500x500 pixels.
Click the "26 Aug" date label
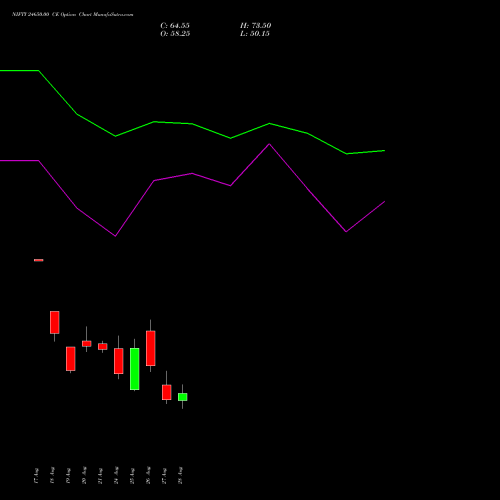148,476
